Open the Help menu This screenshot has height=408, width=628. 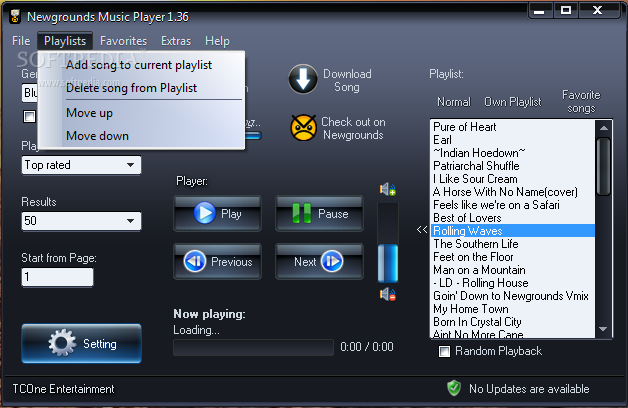217,41
